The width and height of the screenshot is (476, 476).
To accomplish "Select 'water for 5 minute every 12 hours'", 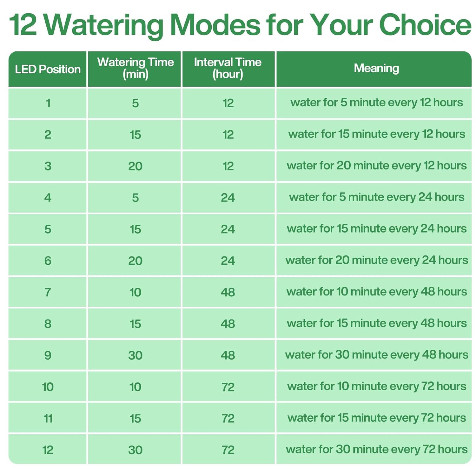I will (x=376, y=102).
